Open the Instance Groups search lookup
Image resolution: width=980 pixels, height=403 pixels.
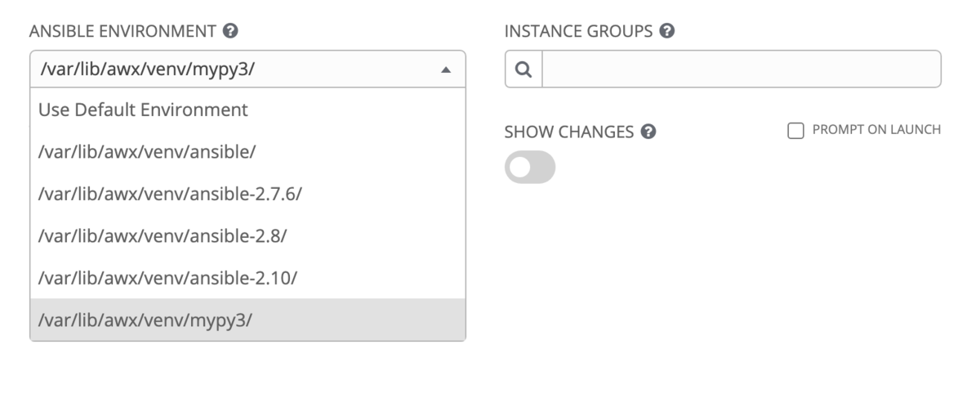click(524, 69)
